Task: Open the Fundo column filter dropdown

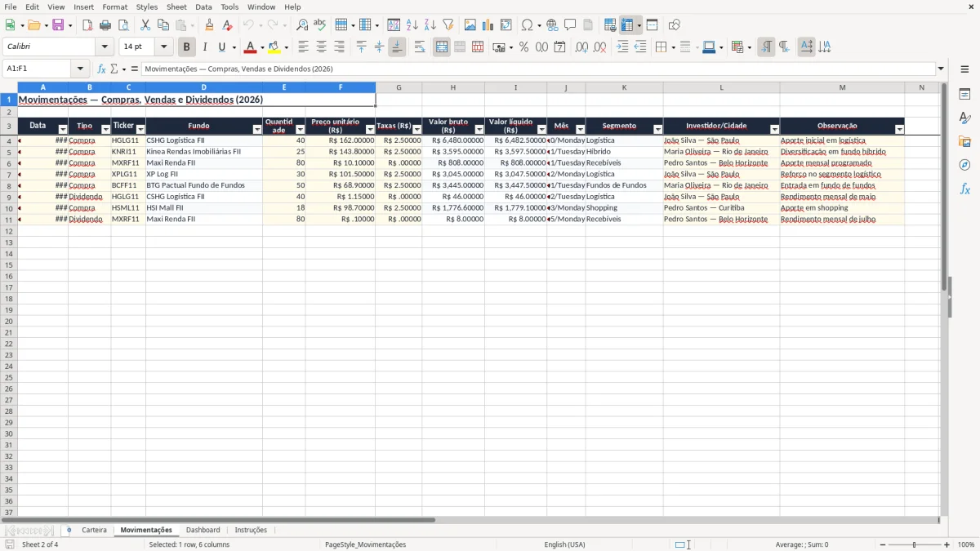Action: 257,130
